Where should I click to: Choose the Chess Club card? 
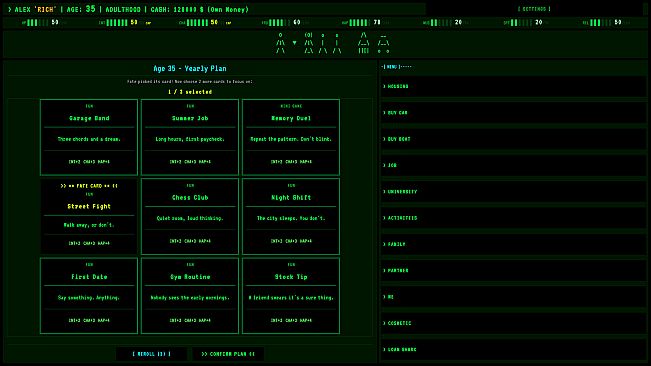tap(190, 216)
